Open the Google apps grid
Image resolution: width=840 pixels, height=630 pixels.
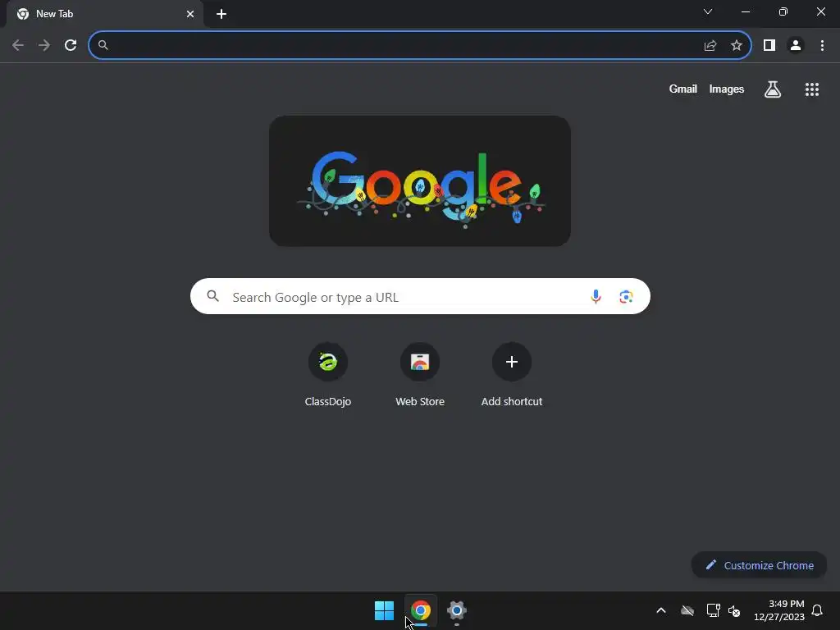click(x=812, y=89)
